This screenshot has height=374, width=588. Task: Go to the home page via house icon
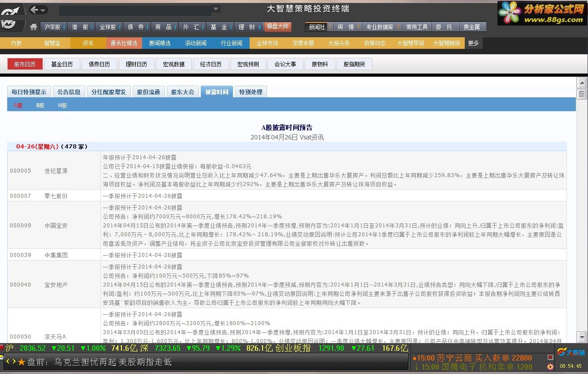point(34,27)
